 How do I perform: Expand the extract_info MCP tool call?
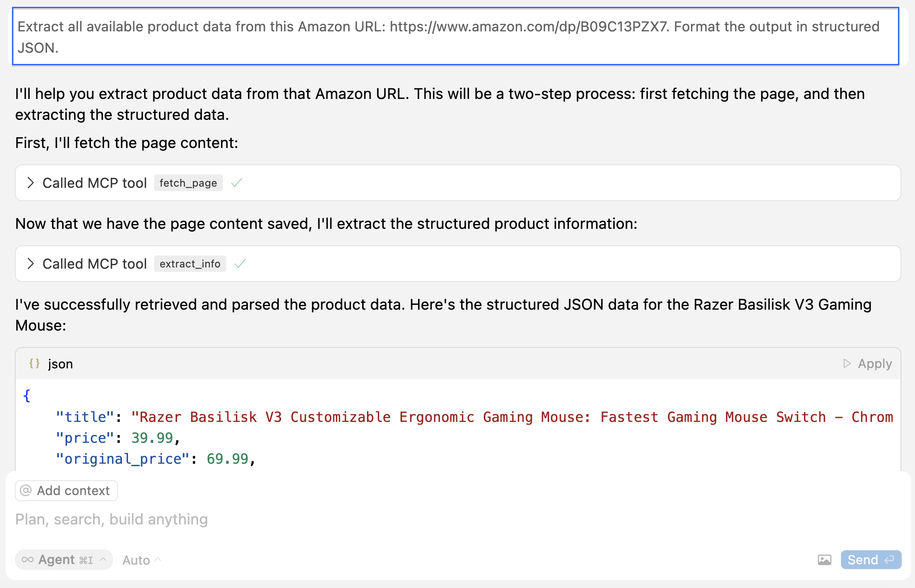click(x=31, y=264)
